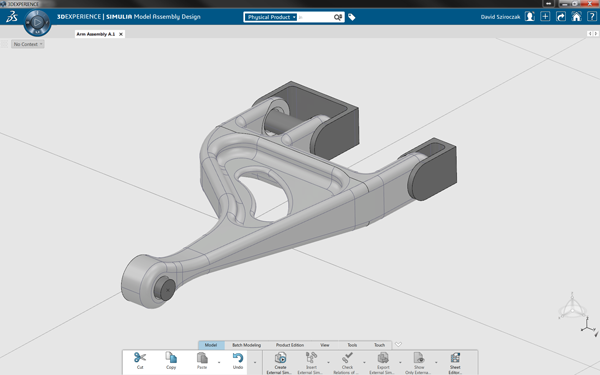Click the Copy icon
Image resolution: width=600 pixels, height=375 pixels.
tap(171, 357)
